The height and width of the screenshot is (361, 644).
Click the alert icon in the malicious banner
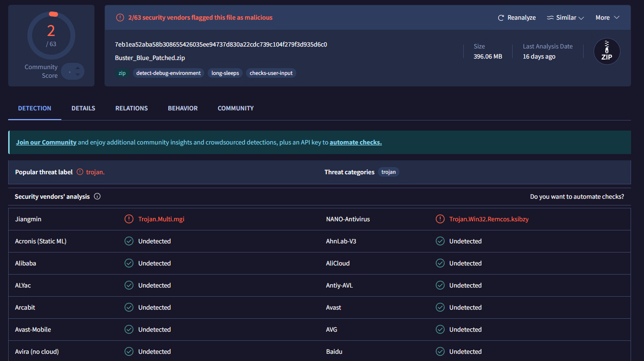point(120,18)
